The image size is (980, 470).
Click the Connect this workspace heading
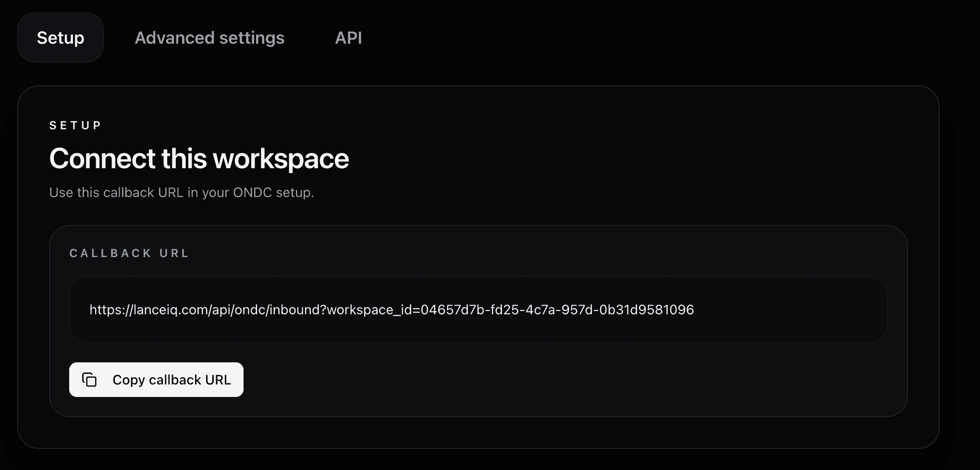pyautogui.click(x=199, y=158)
